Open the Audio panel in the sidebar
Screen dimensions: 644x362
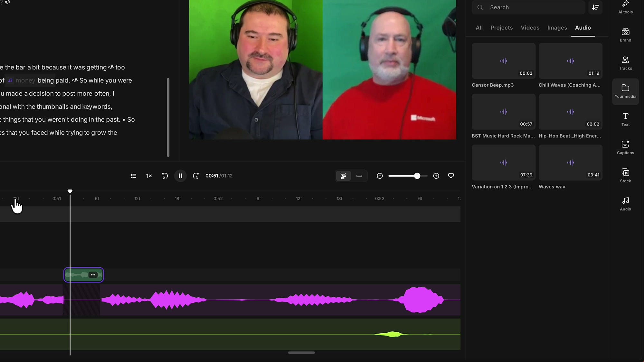point(625,204)
